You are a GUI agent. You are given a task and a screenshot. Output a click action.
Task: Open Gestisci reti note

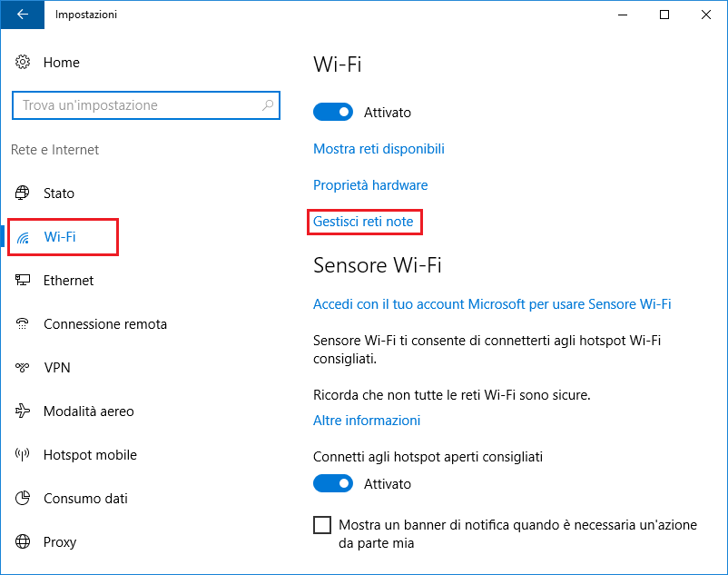(364, 221)
